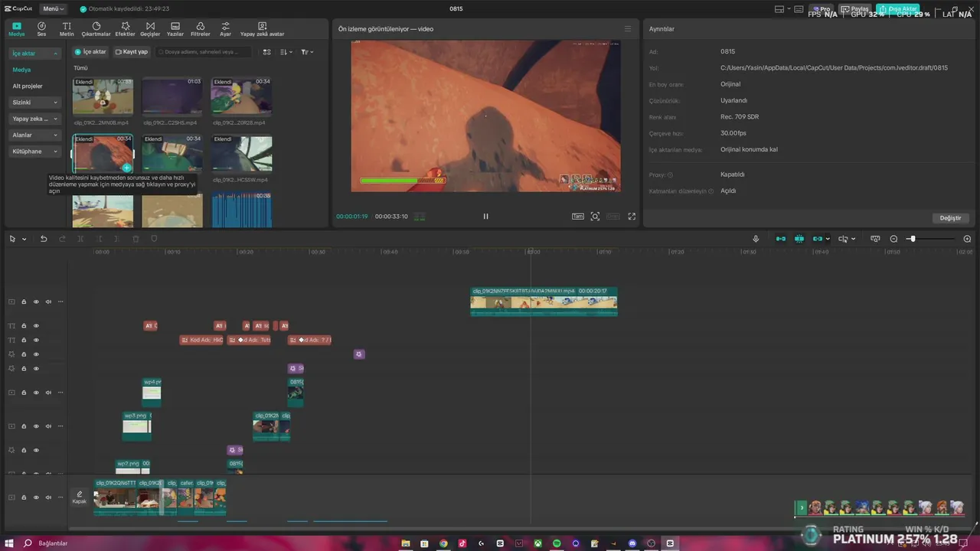The image size is (980, 551).
Task: Click the Dışa Aktar export button
Action: [897, 9]
